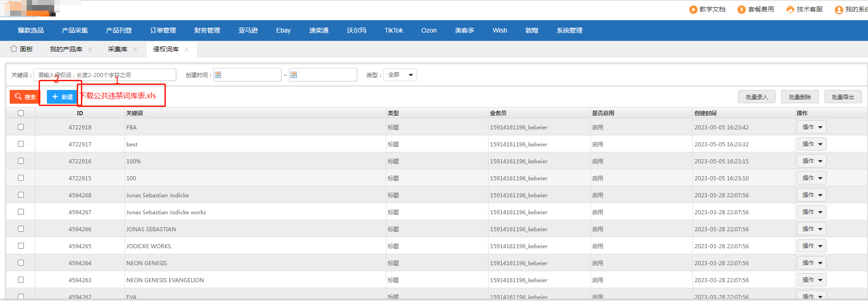Toggle the select-all checkbox in header

point(21,113)
